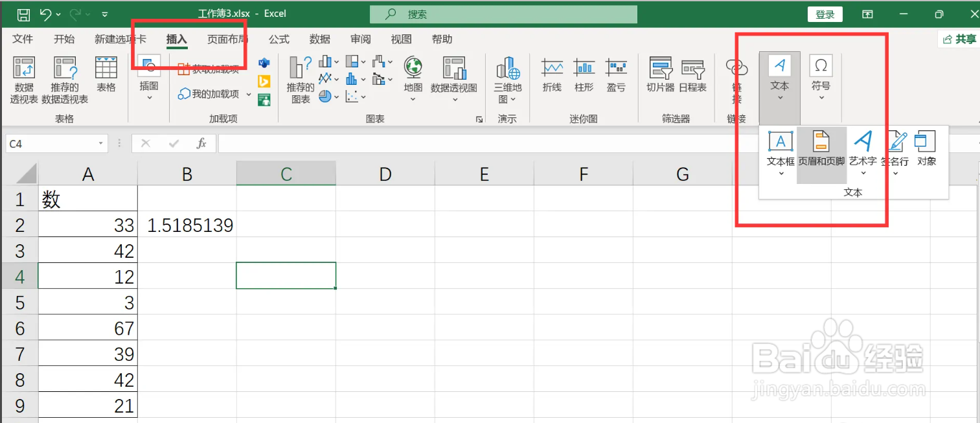Open the People Graph add-in icon
Viewport: 980px width, 423px height.
pyautogui.click(x=264, y=100)
